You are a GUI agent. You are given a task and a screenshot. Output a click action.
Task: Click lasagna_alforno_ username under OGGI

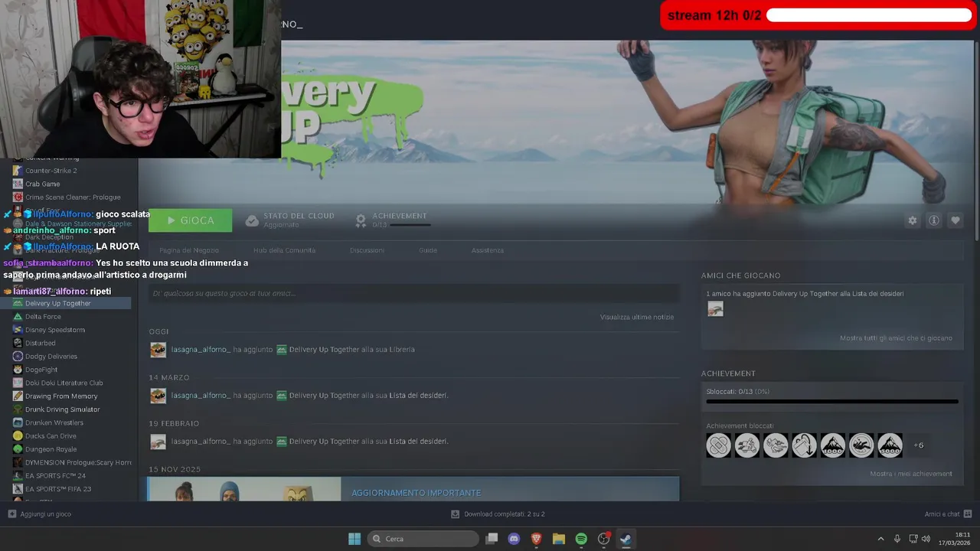[x=200, y=350]
